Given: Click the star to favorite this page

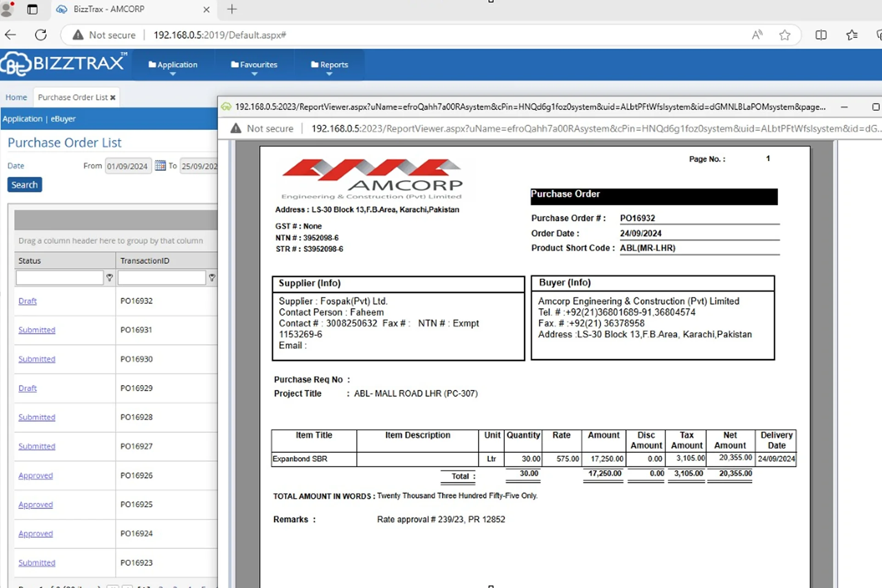Looking at the screenshot, I should pyautogui.click(x=785, y=35).
